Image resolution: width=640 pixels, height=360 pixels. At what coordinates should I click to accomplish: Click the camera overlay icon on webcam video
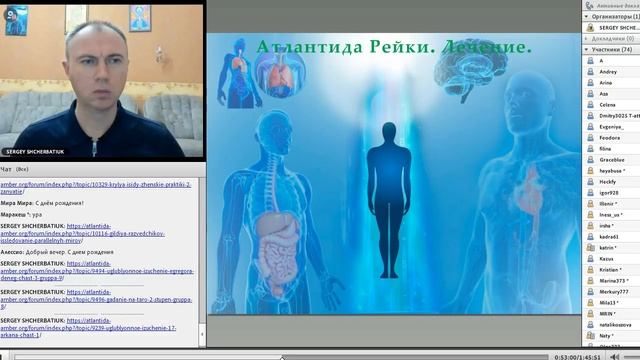click(x=10, y=15)
